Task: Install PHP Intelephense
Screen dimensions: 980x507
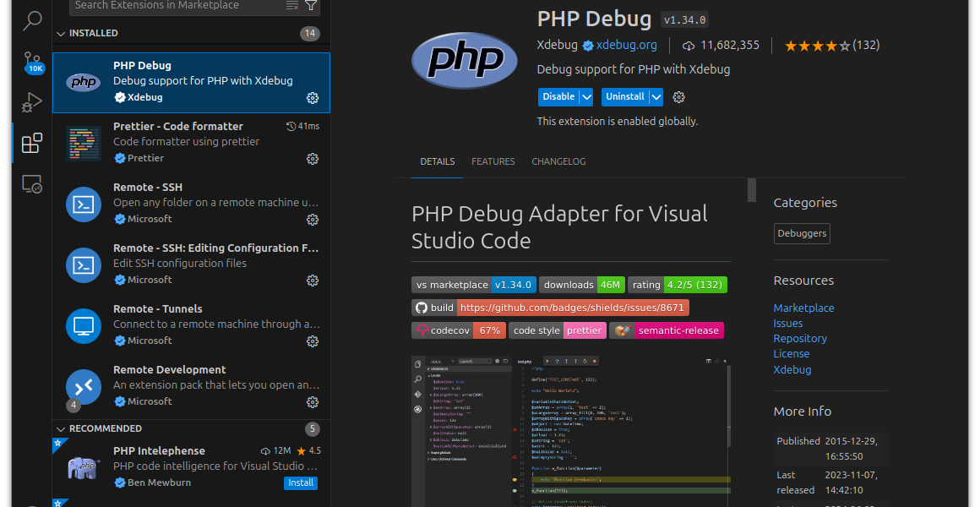Action: [301, 482]
